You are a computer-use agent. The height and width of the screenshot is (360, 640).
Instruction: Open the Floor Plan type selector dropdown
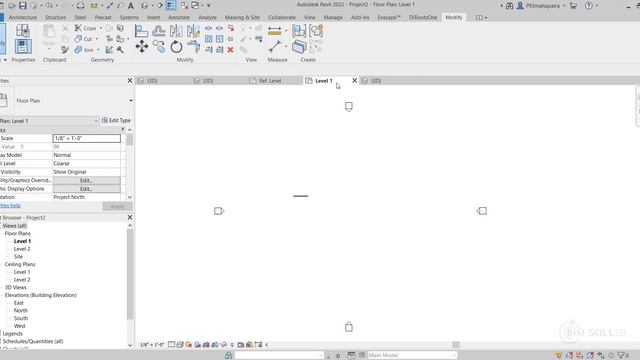(131, 101)
